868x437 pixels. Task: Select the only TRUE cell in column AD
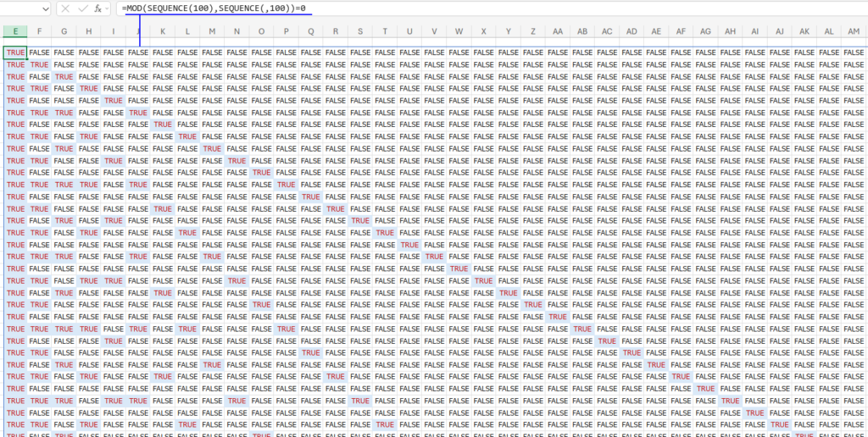point(632,352)
